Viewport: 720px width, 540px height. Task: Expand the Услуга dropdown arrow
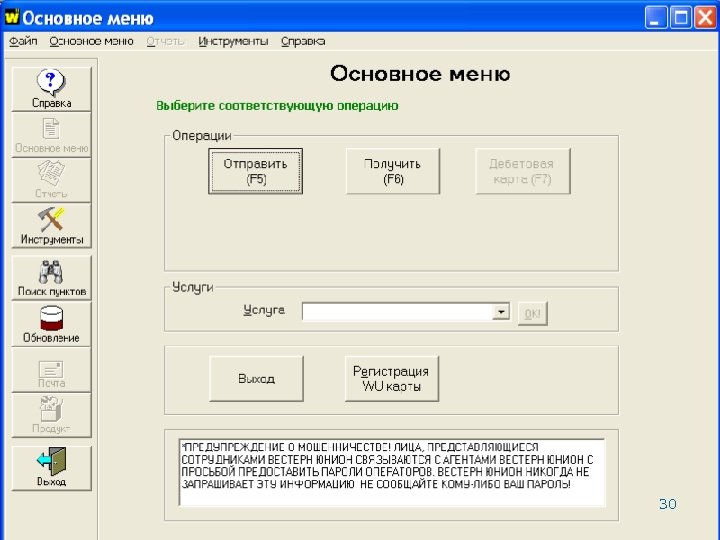501,312
